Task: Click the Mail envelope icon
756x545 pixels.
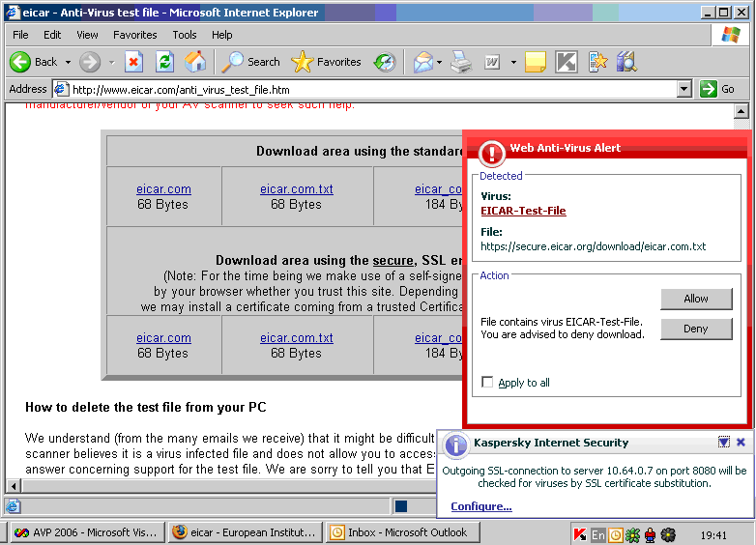Action: click(x=423, y=62)
